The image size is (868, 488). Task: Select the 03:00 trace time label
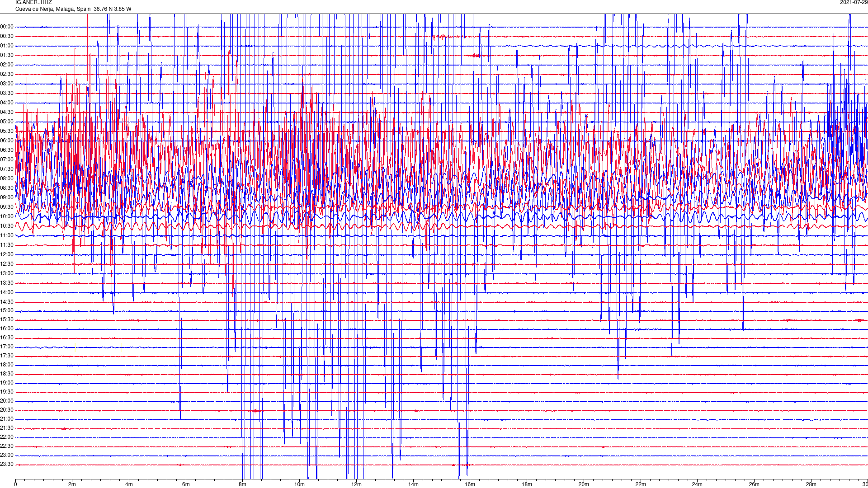[x=7, y=84]
